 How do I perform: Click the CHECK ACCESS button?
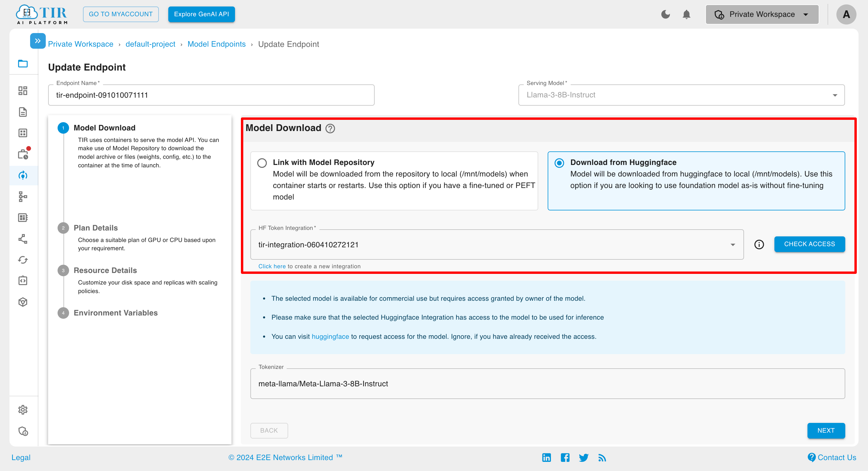[810, 244]
